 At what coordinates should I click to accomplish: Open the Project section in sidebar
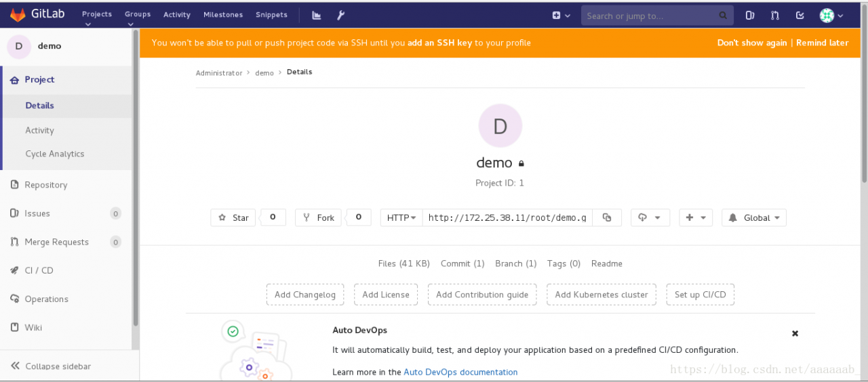tap(39, 79)
